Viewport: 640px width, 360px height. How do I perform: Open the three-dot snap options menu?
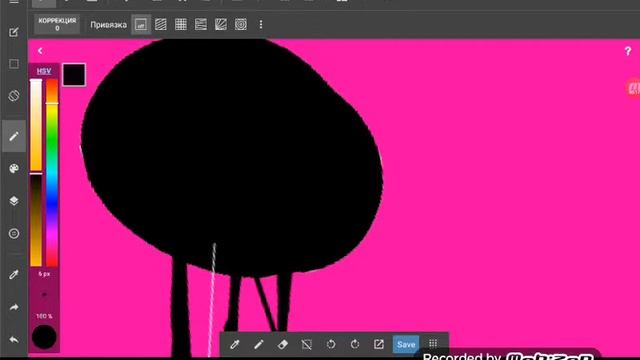(x=261, y=24)
